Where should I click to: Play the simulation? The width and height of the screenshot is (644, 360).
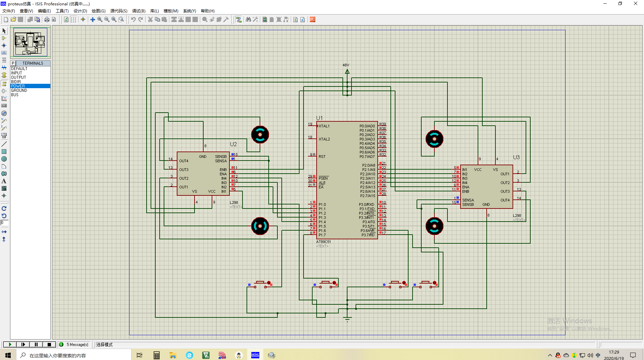click(x=10, y=344)
